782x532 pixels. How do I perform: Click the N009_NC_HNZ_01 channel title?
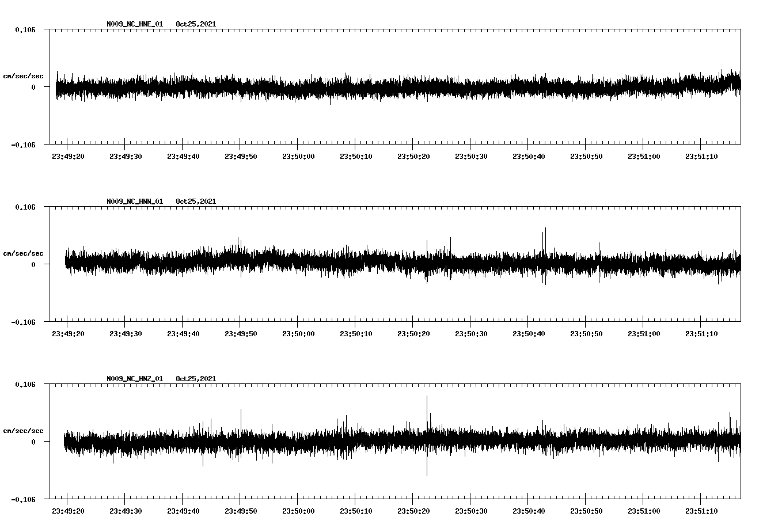135,379
